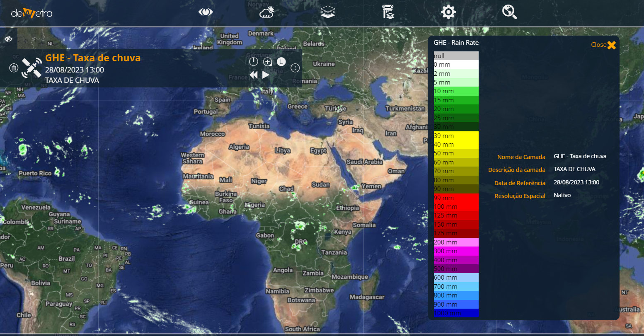Click the 200 mm pink legend swatch
Image resolution: width=644 pixels, height=336 pixels.
pos(456,242)
